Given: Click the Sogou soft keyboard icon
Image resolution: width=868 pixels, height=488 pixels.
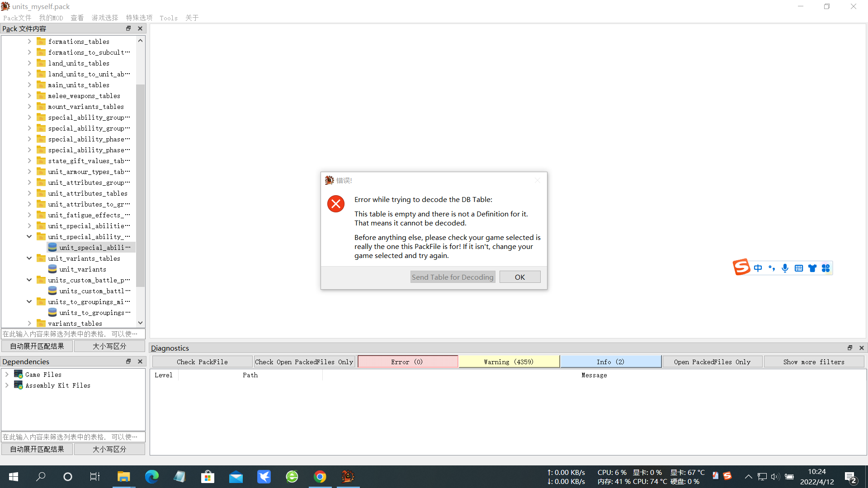Looking at the screenshot, I should [799, 268].
